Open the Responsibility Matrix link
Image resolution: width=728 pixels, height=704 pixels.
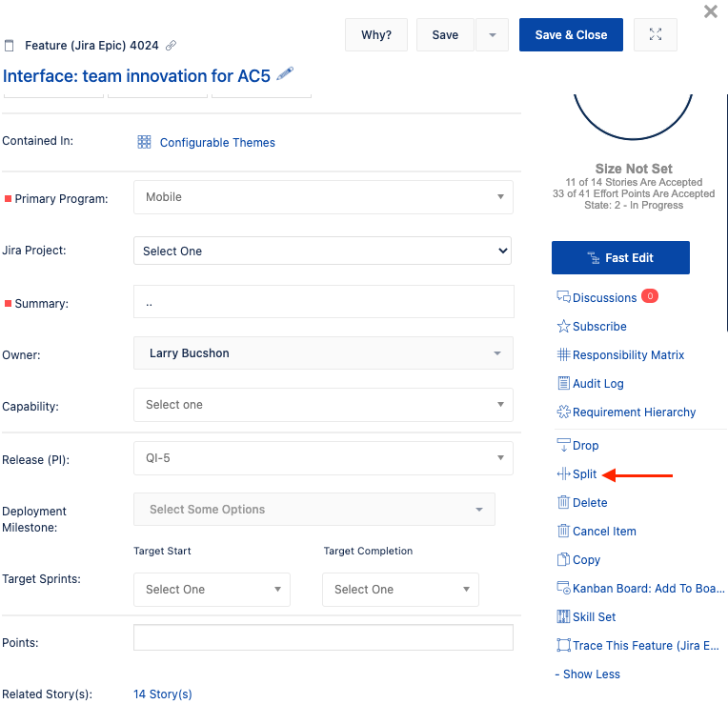628,355
